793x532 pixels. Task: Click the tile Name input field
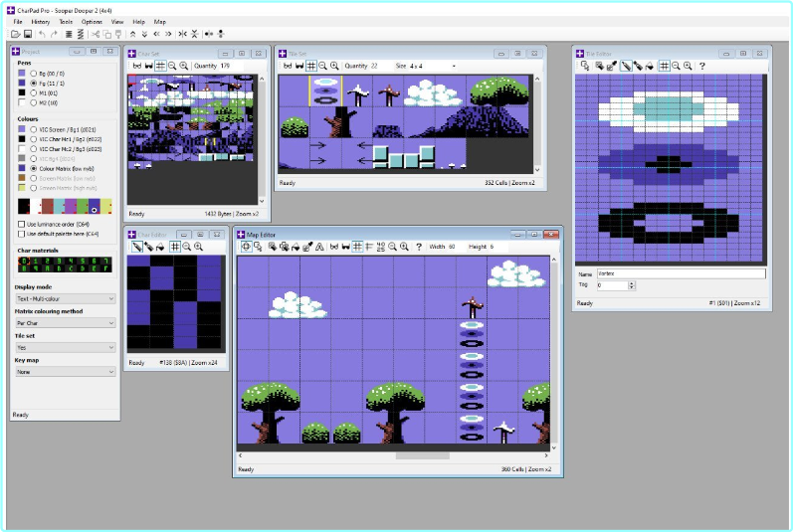tap(682, 273)
